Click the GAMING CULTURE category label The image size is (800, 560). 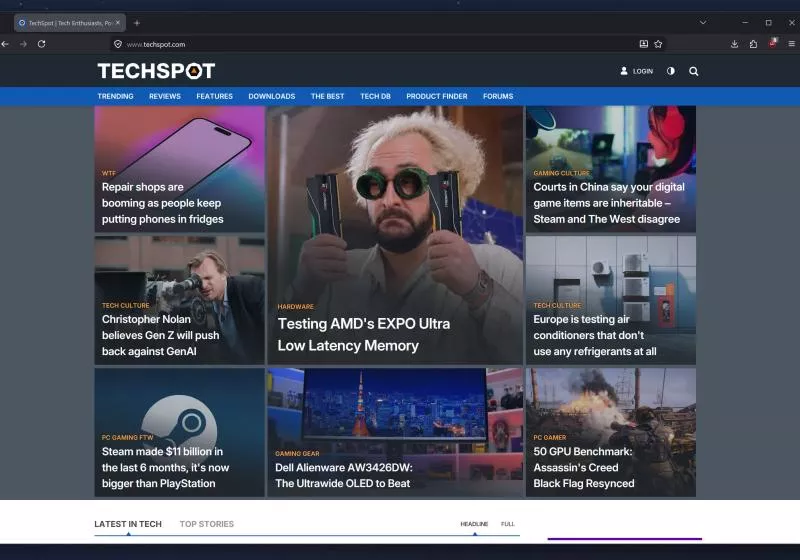click(561, 173)
